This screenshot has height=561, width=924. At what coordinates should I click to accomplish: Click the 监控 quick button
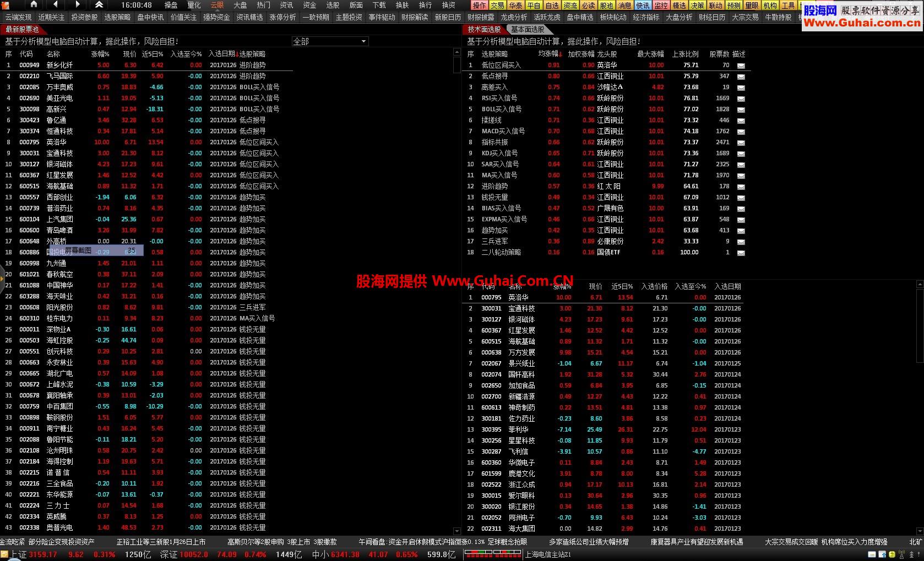[x=661, y=6]
